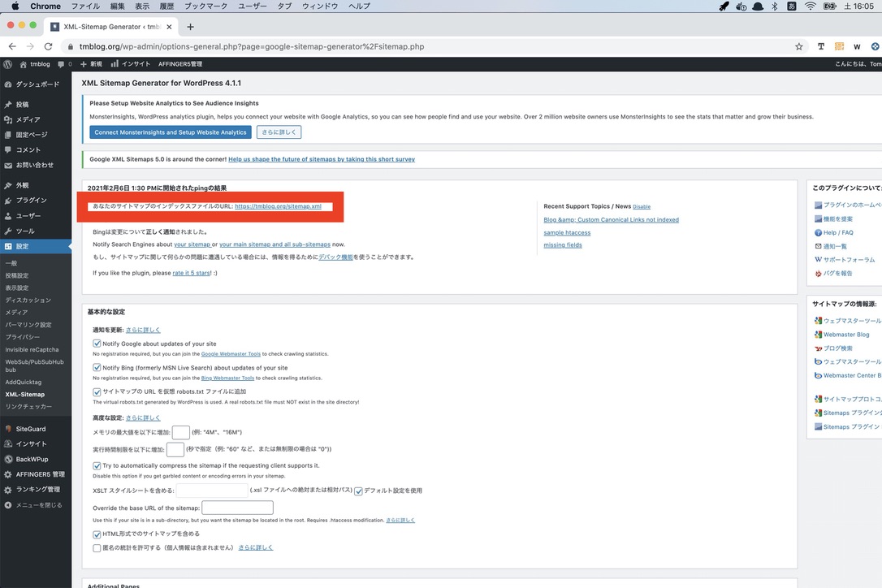The width and height of the screenshot is (882, 588).
Task: Toggle Notify Bing about updates checkbox
Action: [97, 367]
